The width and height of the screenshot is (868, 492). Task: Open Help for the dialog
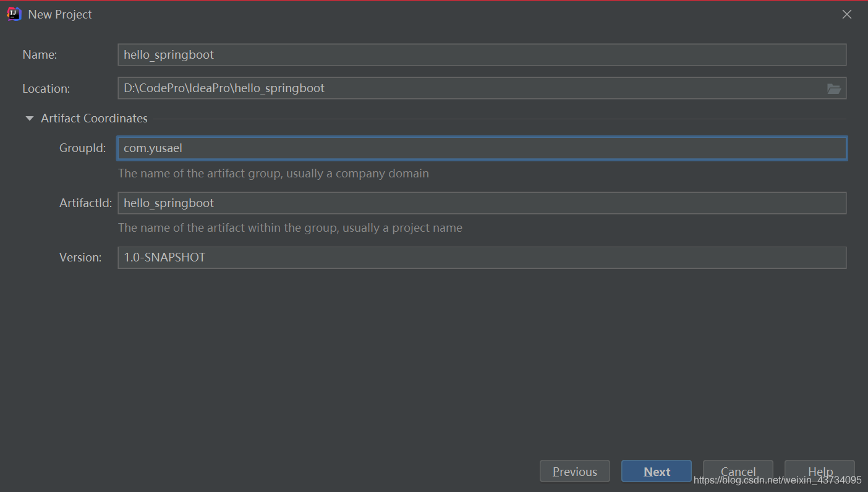point(820,472)
